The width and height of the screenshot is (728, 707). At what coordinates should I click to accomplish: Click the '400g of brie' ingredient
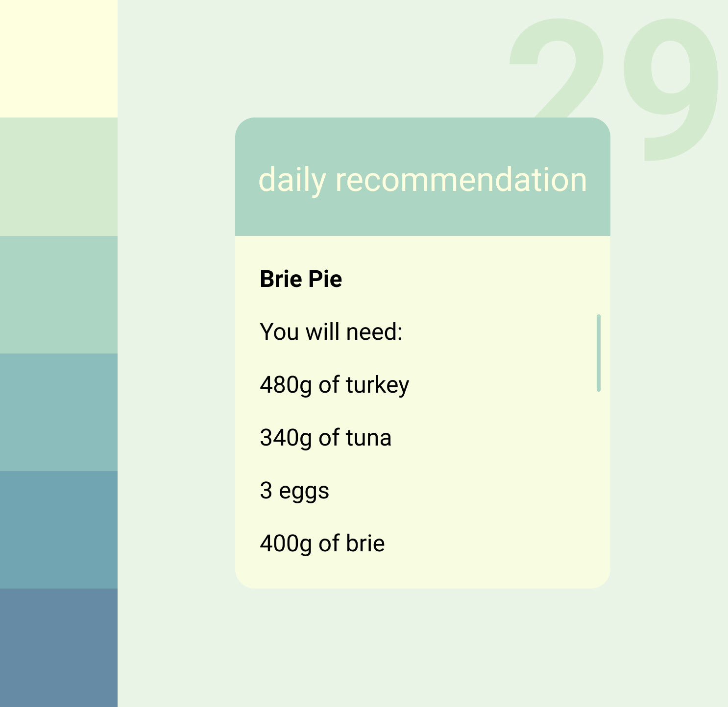coord(322,543)
